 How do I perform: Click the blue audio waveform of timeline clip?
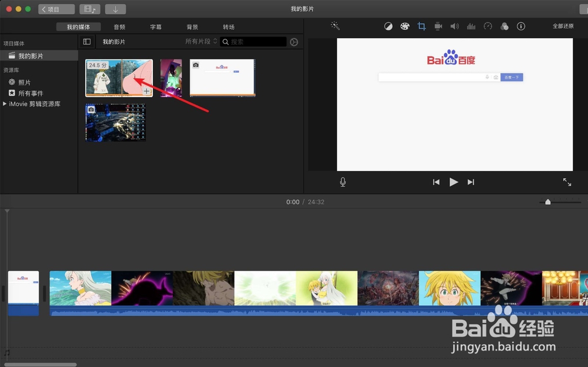(x=319, y=311)
